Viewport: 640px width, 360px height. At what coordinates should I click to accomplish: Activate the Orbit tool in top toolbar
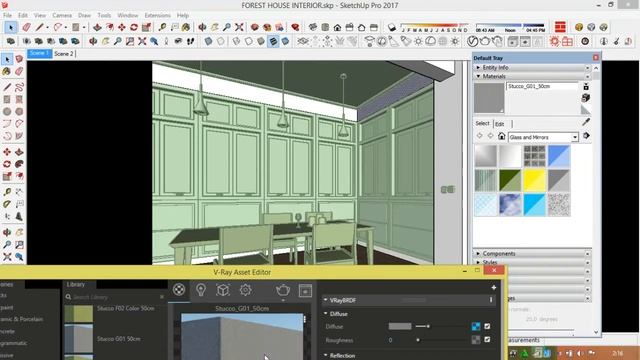[202, 27]
